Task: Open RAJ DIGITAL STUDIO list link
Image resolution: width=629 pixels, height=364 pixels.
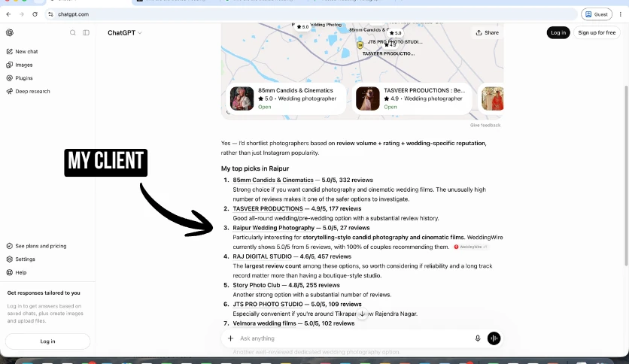Action: [263, 256]
